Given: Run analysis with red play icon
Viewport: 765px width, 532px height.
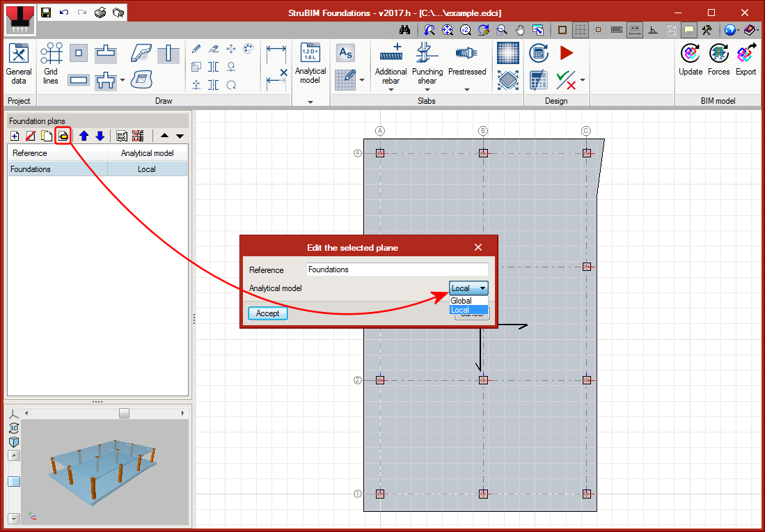Looking at the screenshot, I should point(566,53).
